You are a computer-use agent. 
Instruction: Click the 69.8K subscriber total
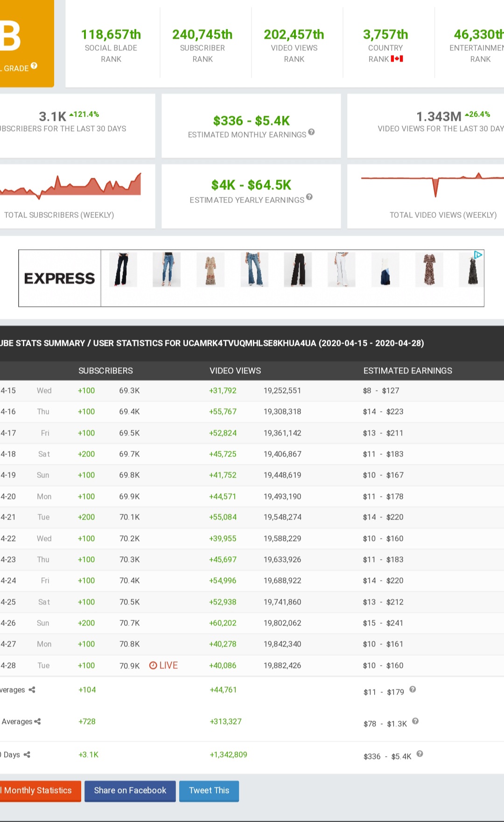click(x=130, y=475)
